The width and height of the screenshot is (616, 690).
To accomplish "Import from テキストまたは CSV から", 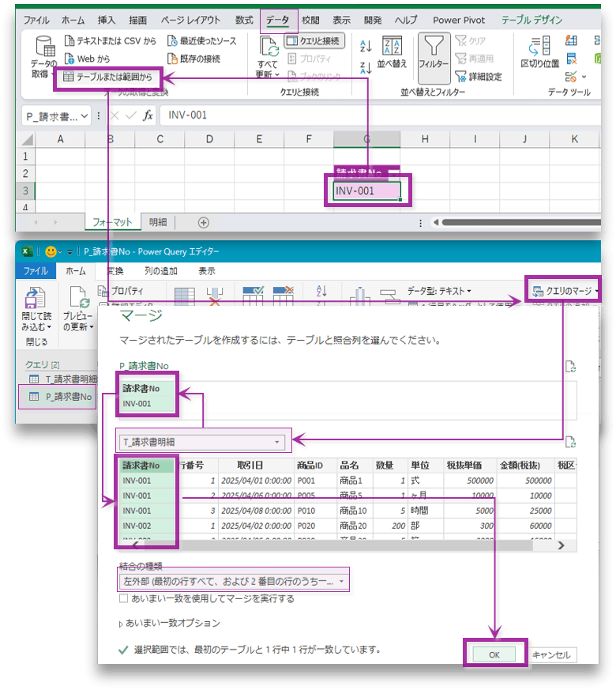I will click(110, 41).
